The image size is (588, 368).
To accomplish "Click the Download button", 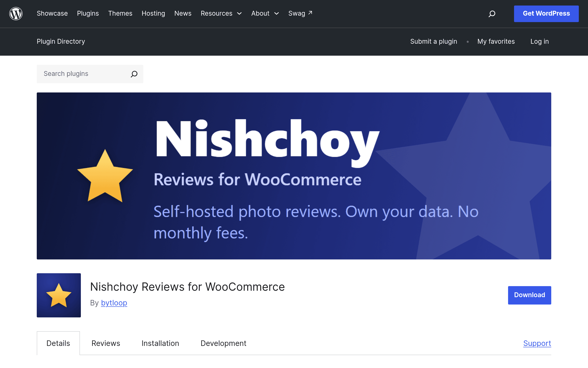I will tap(529, 295).
